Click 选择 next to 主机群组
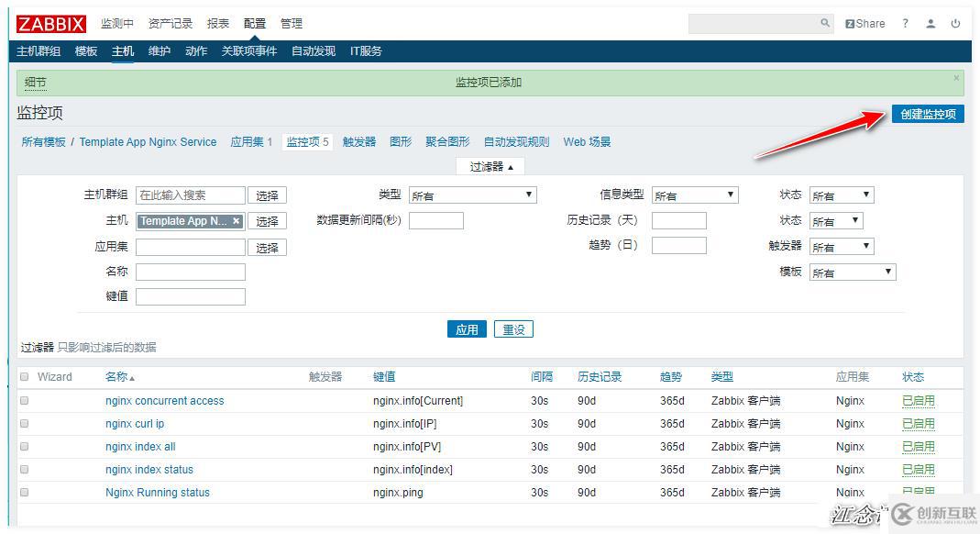The image size is (980, 534). pos(267,195)
